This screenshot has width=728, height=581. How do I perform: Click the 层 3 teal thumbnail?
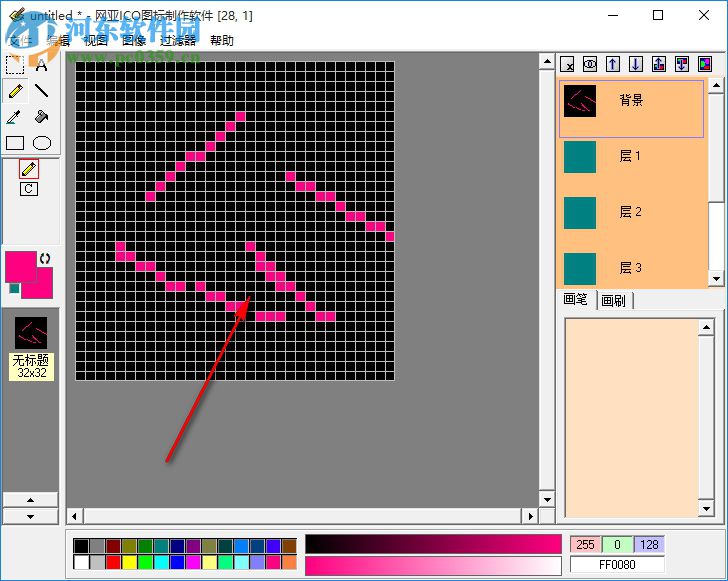coord(580,268)
